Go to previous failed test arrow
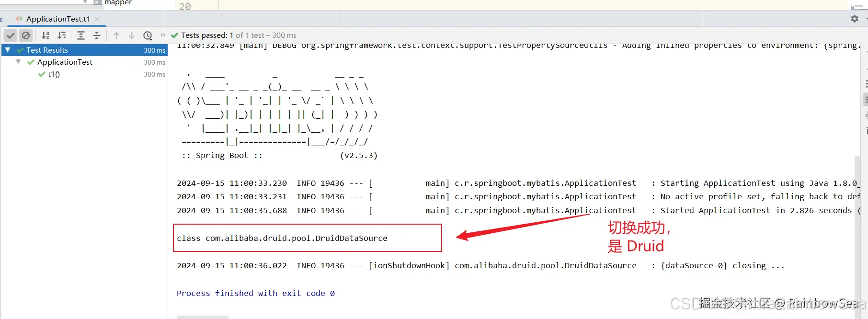The image size is (868, 319). 116,35
